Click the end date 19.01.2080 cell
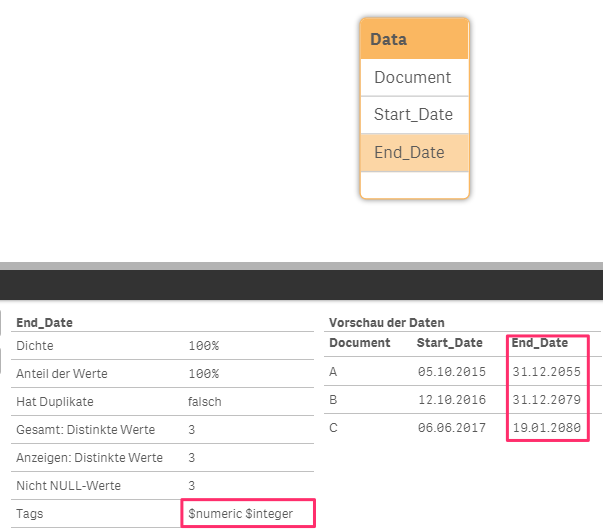This screenshot has width=603, height=531. [x=545, y=429]
